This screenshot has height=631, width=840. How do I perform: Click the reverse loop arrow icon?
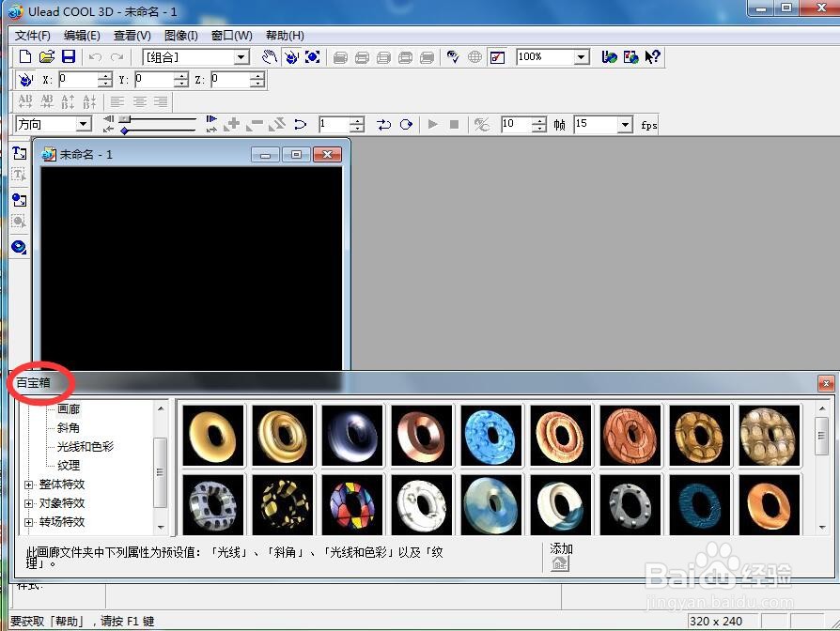pyautogui.click(x=301, y=125)
